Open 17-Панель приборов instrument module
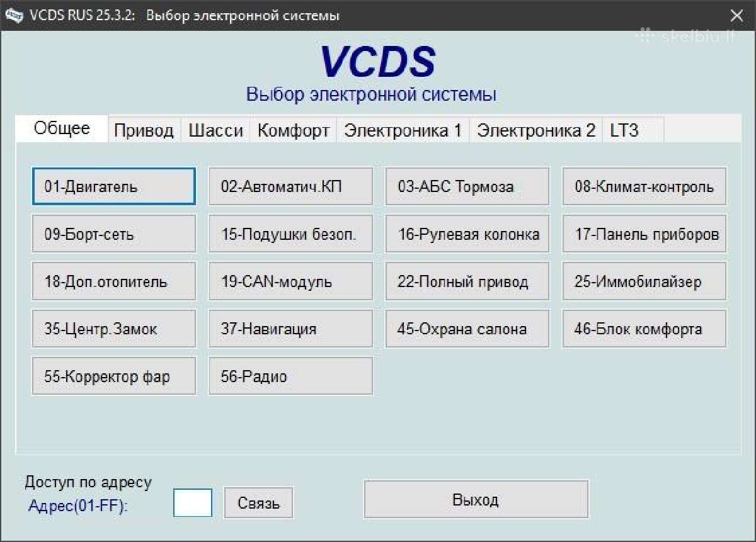The image size is (756, 542). point(644,234)
